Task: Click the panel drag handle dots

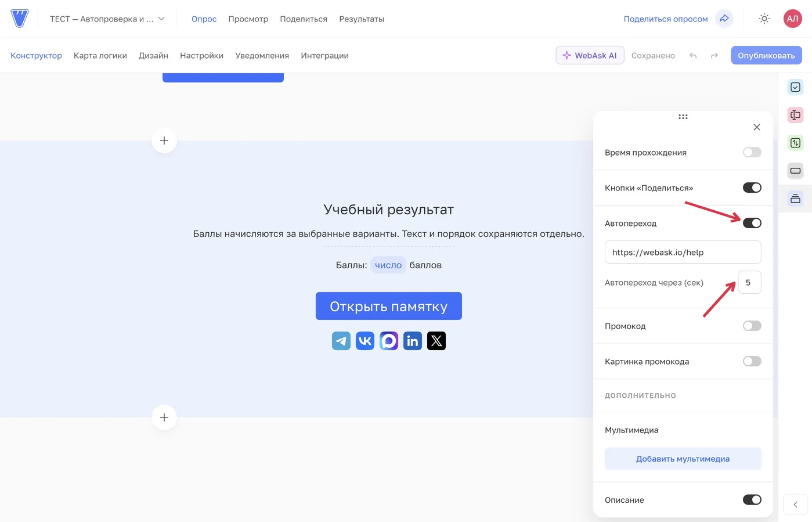Action: [x=683, y=117]
